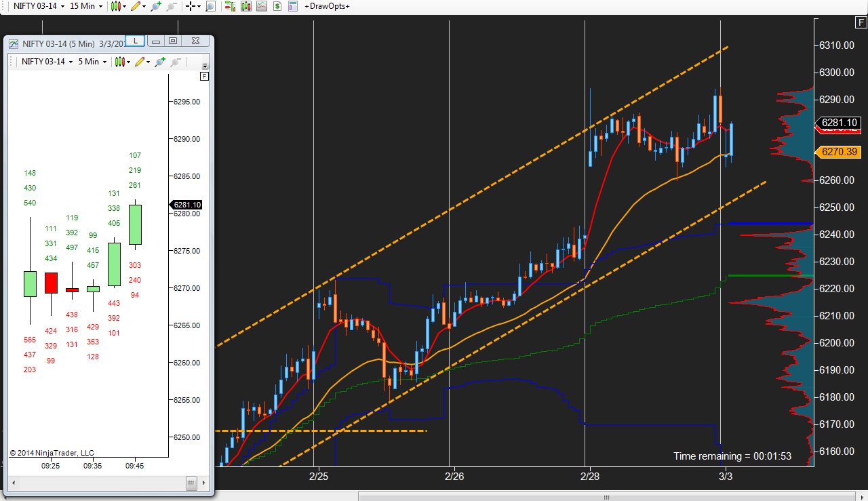The height and width of the screenshot is (501, 868).
Task: Click horizontal scrollbar thumb in 5 Min window
Action: pos(191,483)
